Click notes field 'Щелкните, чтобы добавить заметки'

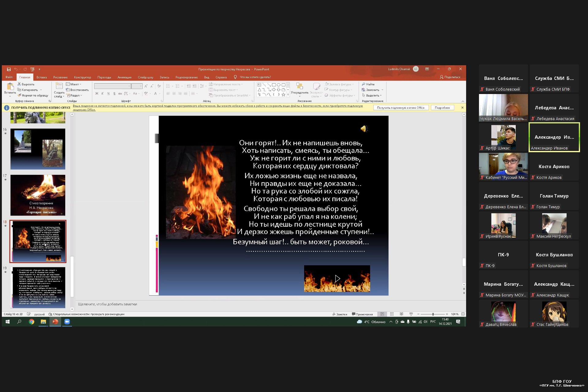click(x=107, y=304)
